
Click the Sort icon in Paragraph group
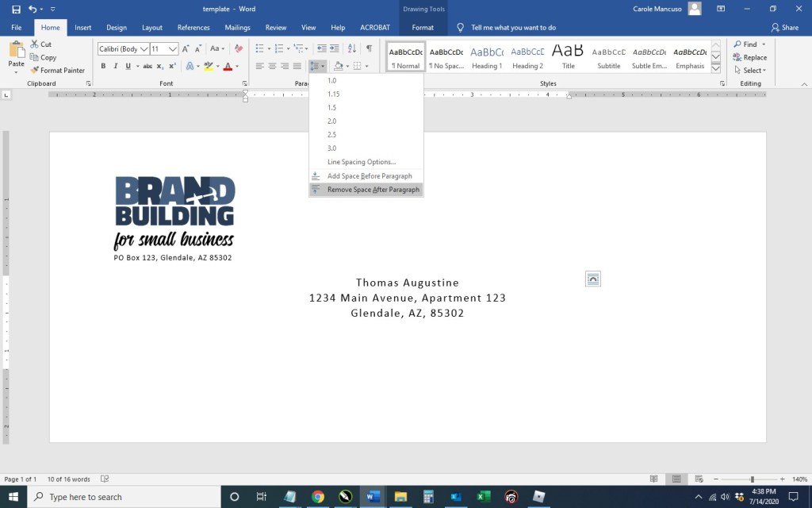click(352, 49)
